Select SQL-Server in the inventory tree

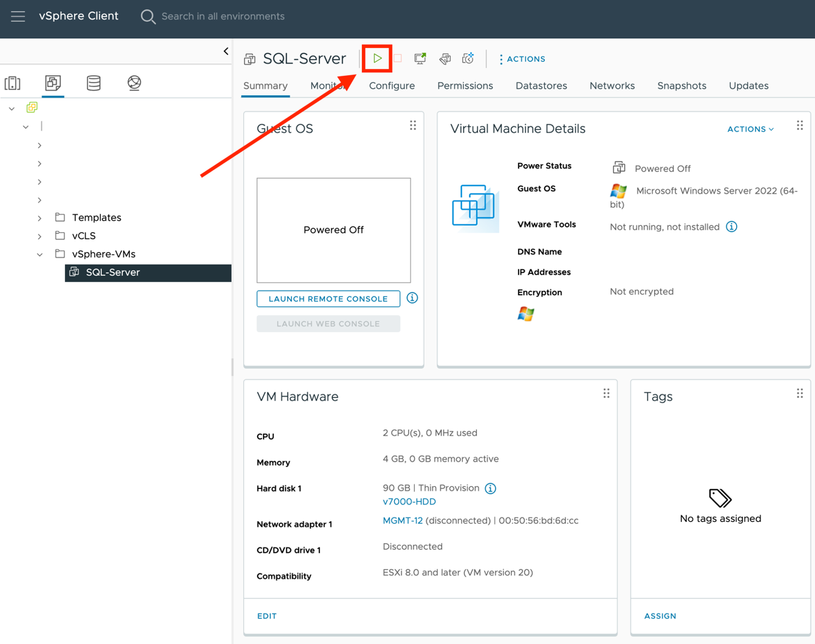(x=113, y=273)
